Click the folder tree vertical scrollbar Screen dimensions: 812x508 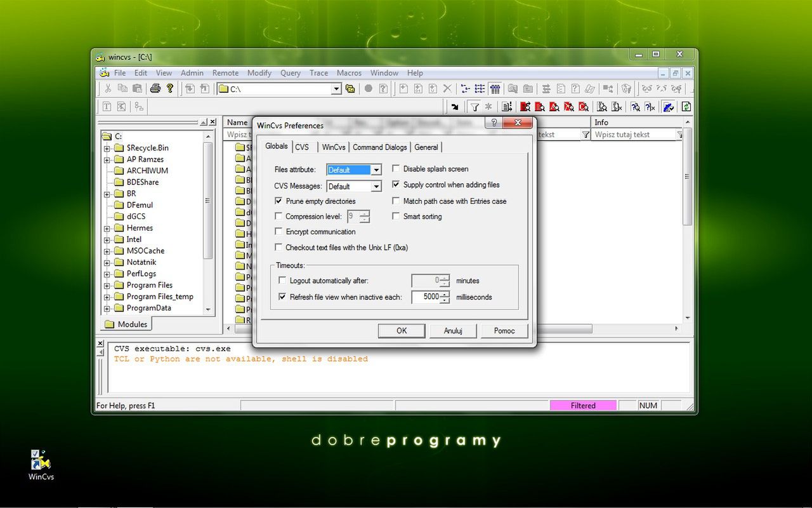click(208, 222)
